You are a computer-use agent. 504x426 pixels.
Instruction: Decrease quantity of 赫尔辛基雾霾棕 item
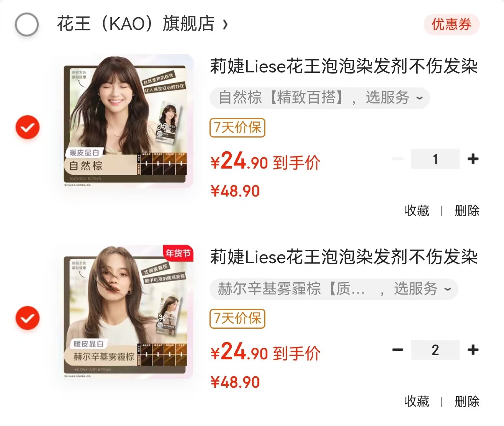pyautogui.click(x=398, y=349)
